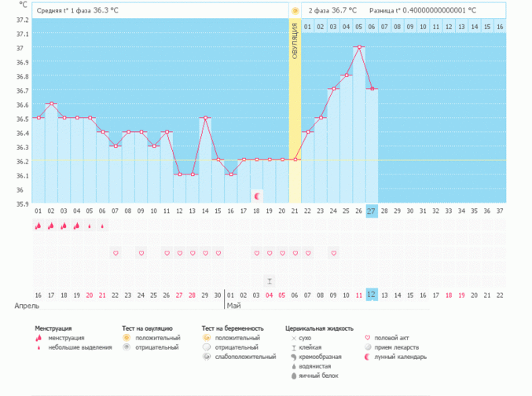Image resolution: width=532 pixels, height=396 pixels.
Task: Select the peak 37.0 temperature point
Action: pyautogui.click(x=359, y=47)
